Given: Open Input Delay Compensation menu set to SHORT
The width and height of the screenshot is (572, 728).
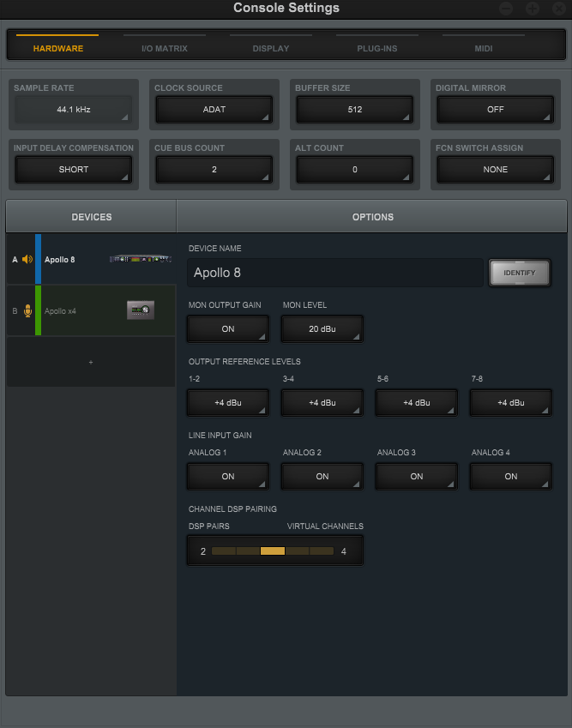Looking at the screenshot, I should (74, 170).
